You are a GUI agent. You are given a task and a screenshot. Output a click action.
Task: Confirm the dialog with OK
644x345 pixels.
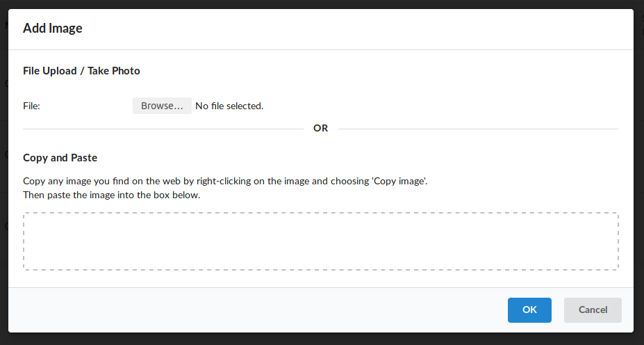[529, 310]
